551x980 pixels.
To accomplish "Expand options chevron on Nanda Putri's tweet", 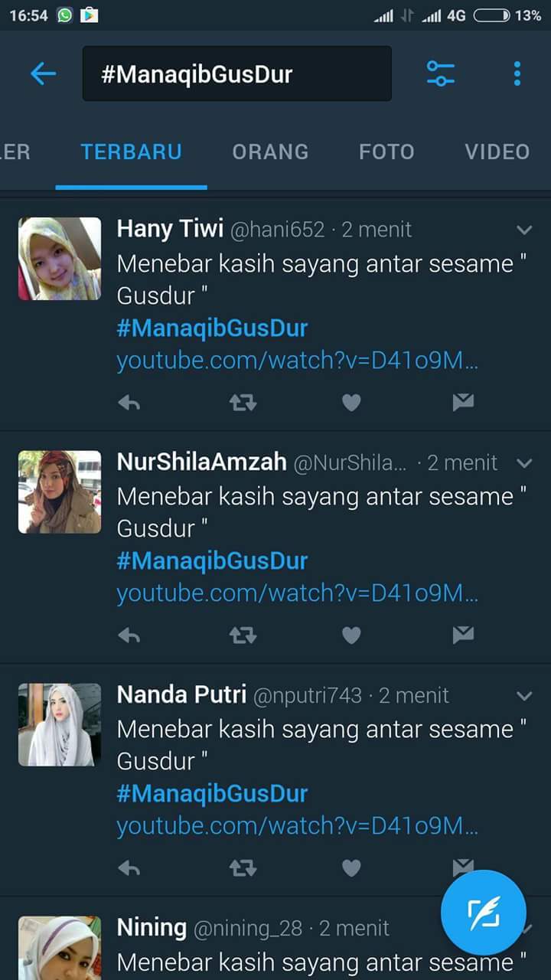I will (x=524, y=696).
